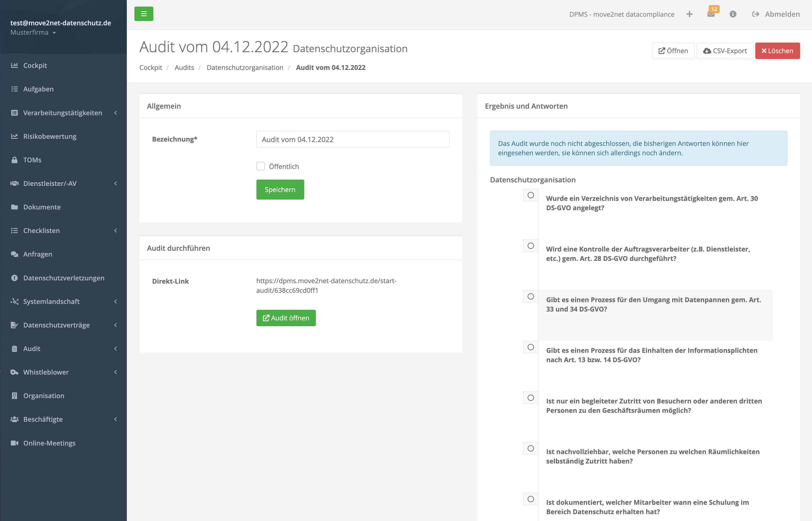Expand the Checklisten submenu chevron

[x=116, y=230]
